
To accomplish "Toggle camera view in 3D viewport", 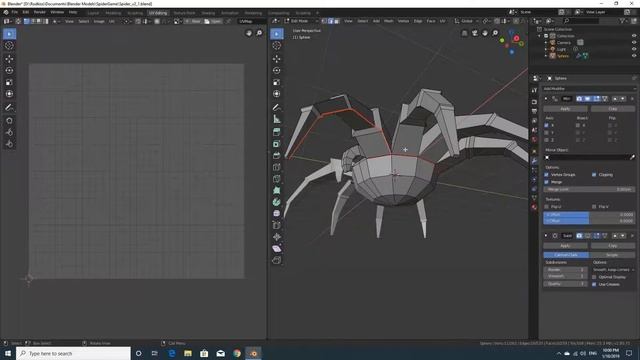I will point(475,33).
